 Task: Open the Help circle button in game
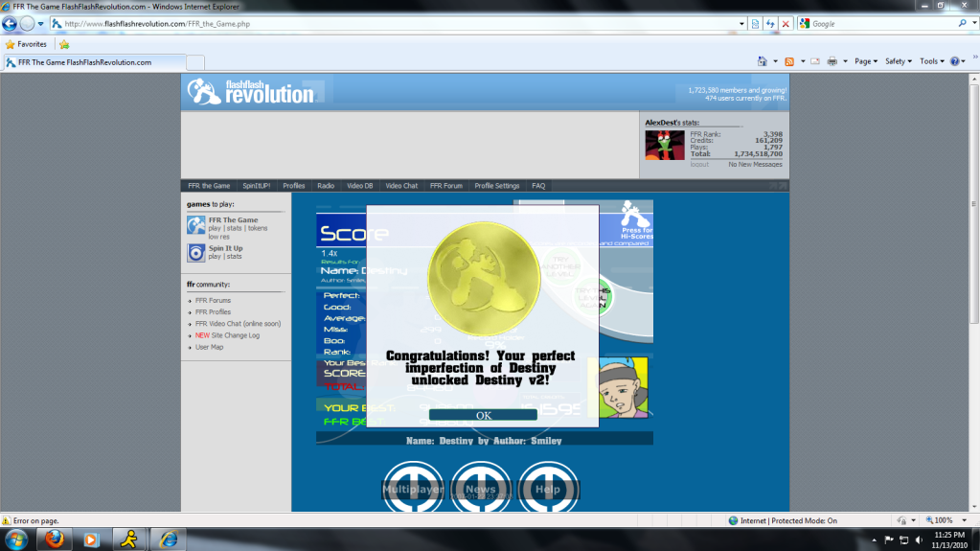pos(548,490)
